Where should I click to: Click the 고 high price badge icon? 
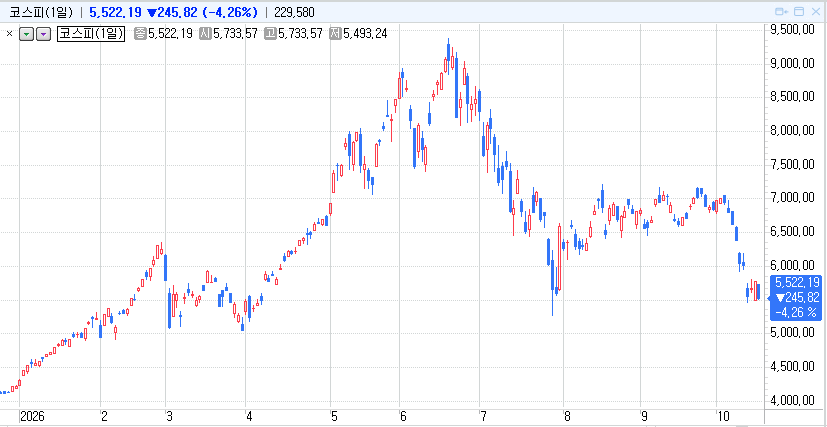270,34
